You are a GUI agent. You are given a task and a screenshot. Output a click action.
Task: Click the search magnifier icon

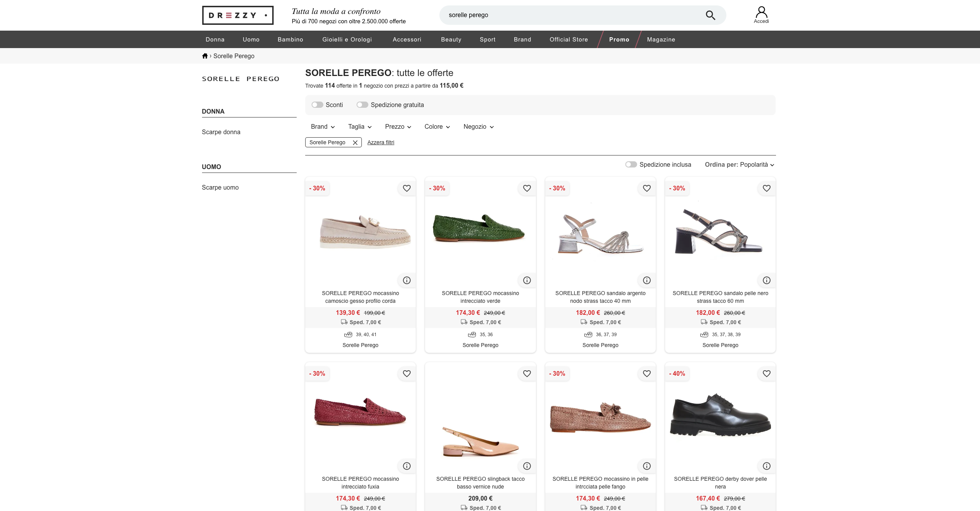coord(710,15)
